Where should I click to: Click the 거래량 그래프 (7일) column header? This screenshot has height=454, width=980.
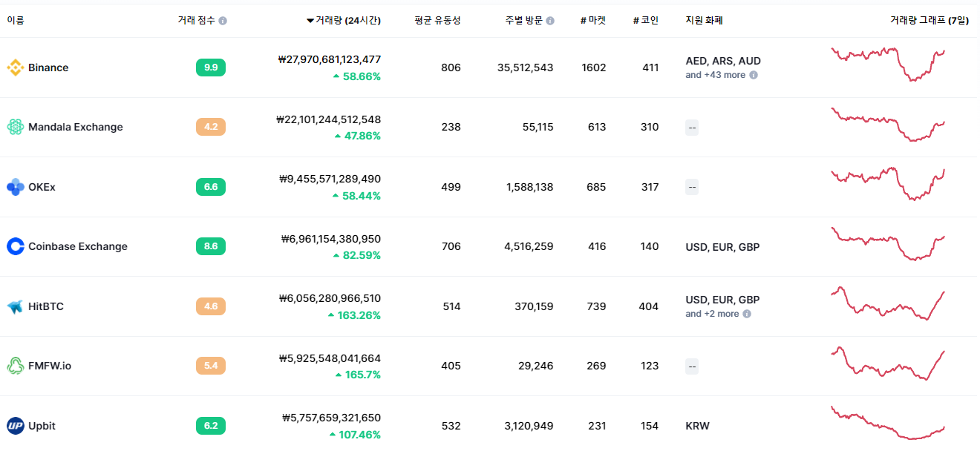[930, 21]
